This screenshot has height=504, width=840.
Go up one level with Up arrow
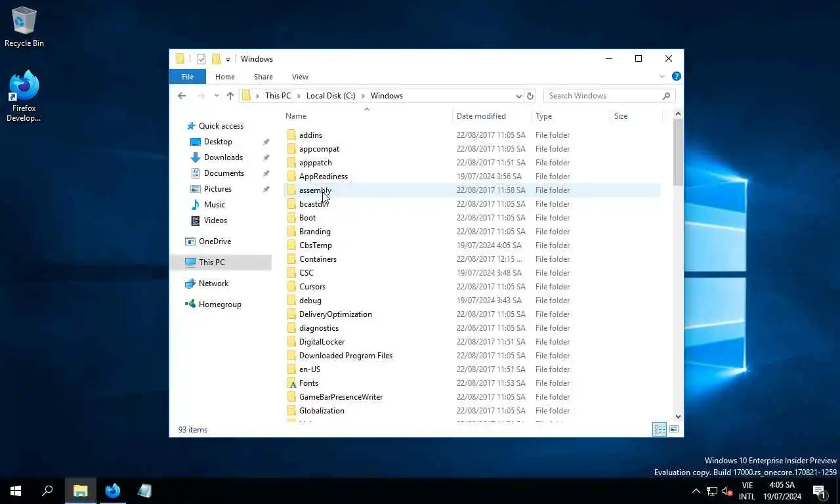(230, 96)
